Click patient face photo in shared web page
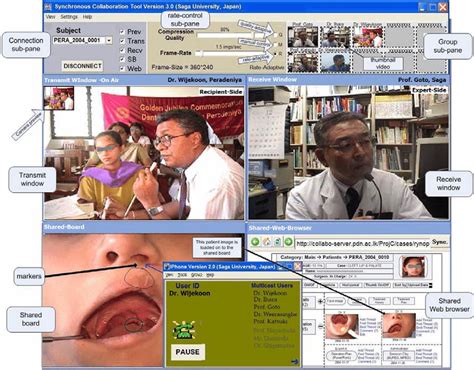This screenshot has width=474, height=370. (413, 267)
